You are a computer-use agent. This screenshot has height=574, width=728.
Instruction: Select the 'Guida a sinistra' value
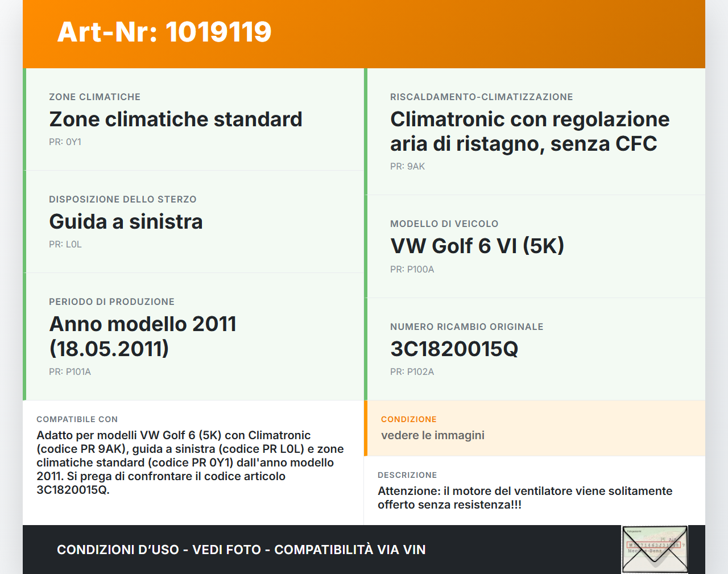pyautogui.click(x=126, y=222)
